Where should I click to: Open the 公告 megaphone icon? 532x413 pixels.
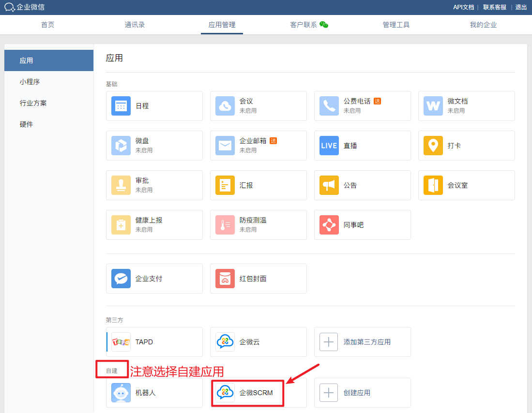pyautogui.click(x=329, y=185)
